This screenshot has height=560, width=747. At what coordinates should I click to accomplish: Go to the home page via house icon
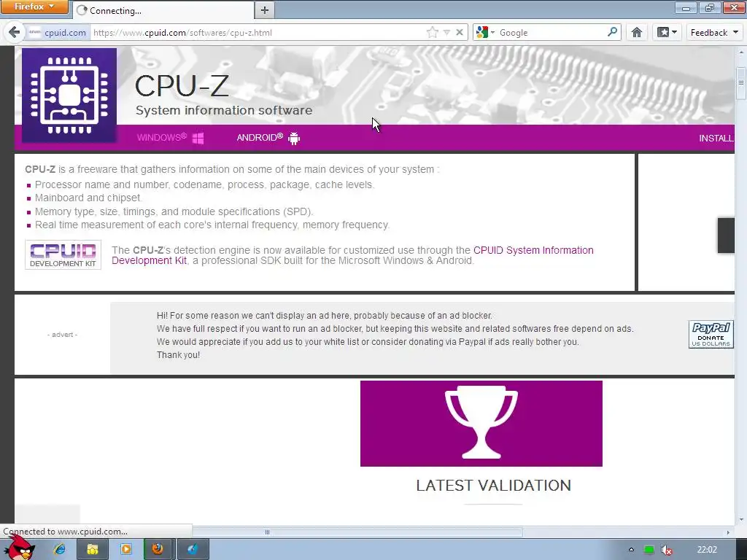pyautogui.click(x=636, y=32)
